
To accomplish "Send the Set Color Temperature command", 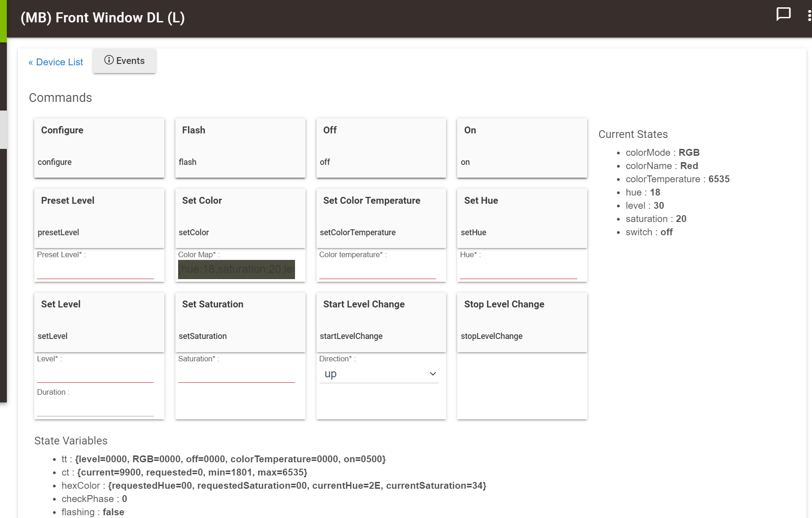I will click(381, 218).
